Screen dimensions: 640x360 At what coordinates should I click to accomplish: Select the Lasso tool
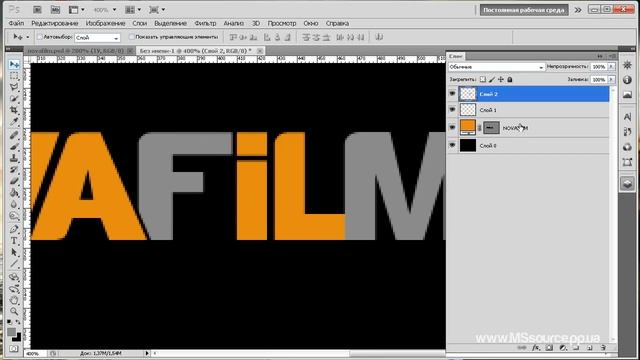pyautogui.click(x=14, y=87)
